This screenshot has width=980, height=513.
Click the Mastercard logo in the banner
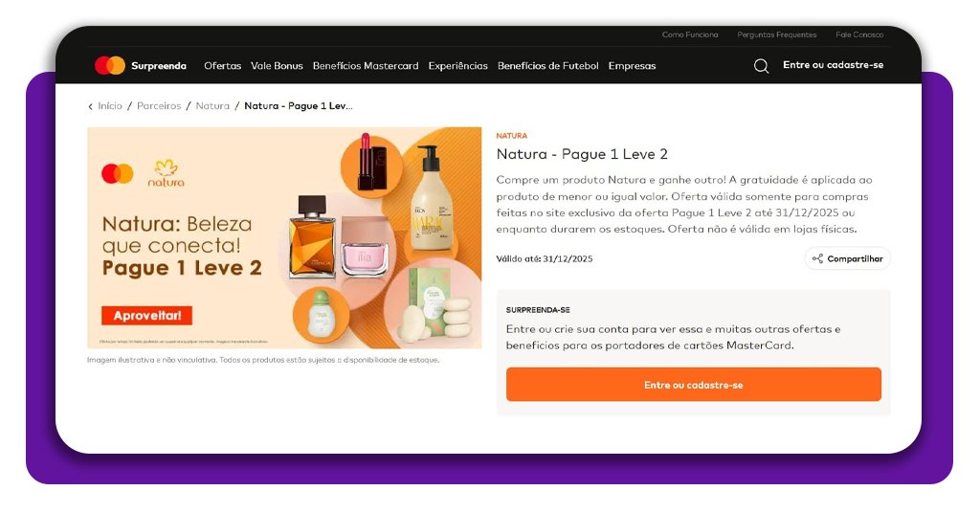point(118,173)
